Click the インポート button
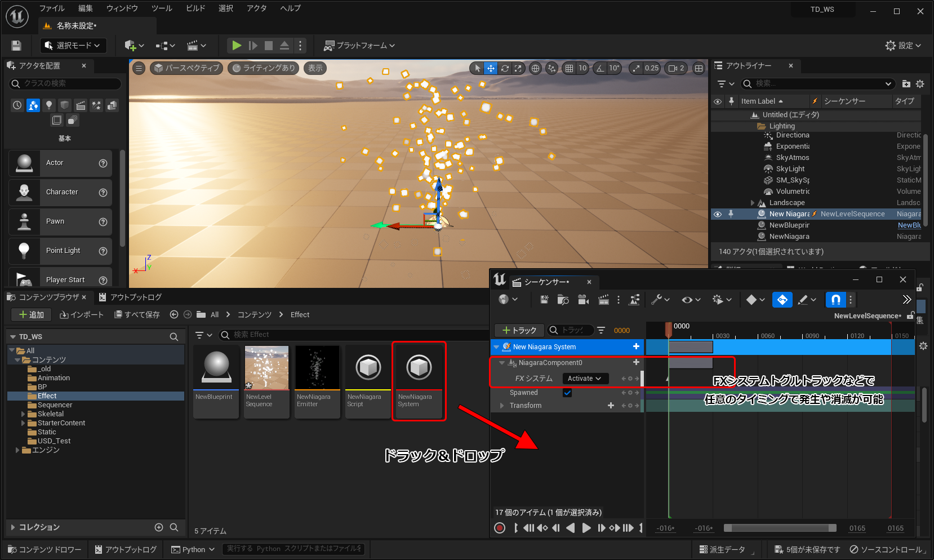Screen dimensions: 934x560 pyautogui.click(x=82, y=314)
